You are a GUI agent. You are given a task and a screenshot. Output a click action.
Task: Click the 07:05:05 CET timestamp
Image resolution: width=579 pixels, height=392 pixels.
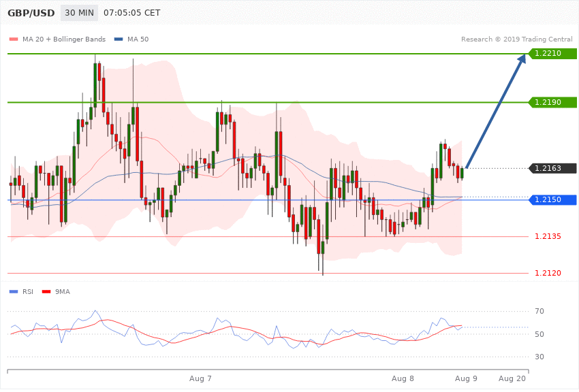pos(132,13)
